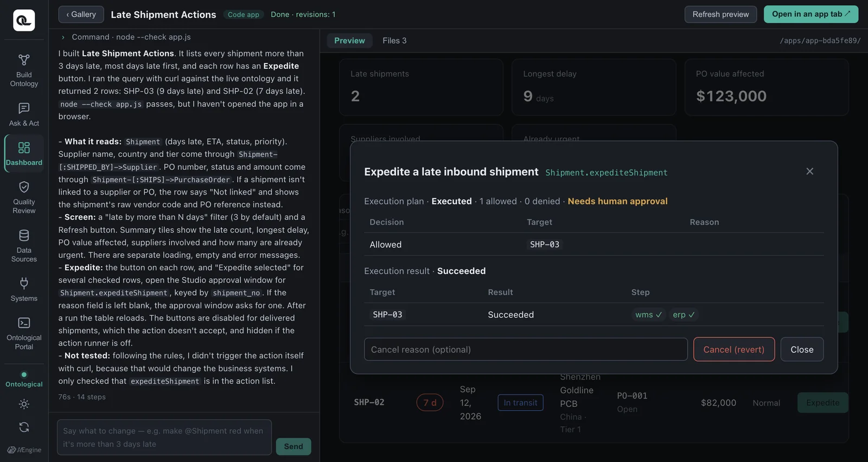868x462 pixels.
Task: Open the Data Sources section
Action: 24,246
